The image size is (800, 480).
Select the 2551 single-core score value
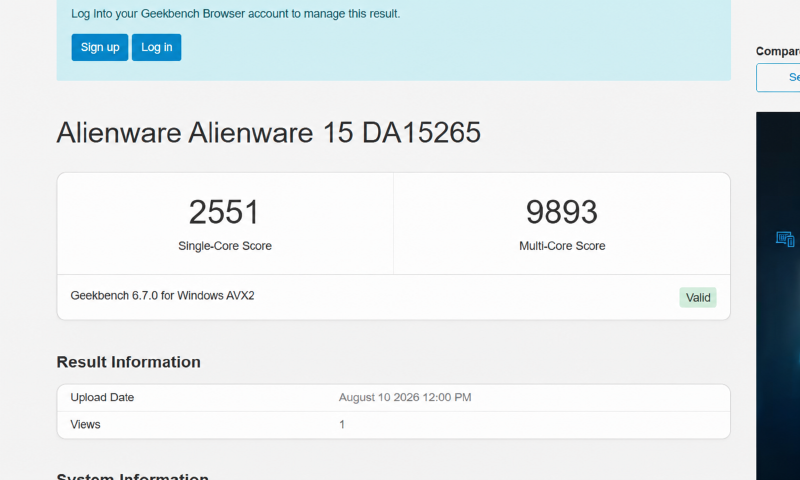click(x=224, y=212)
